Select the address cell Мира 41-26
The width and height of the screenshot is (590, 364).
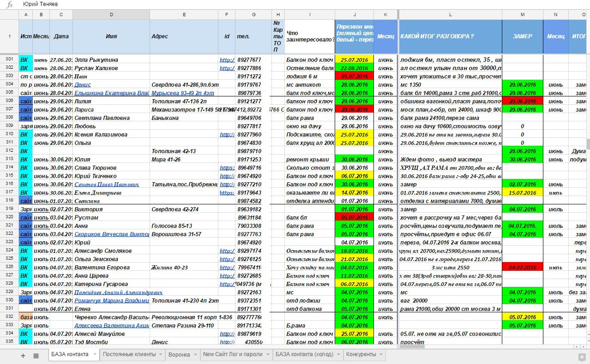pyautogui.click(x=184, y=160)
